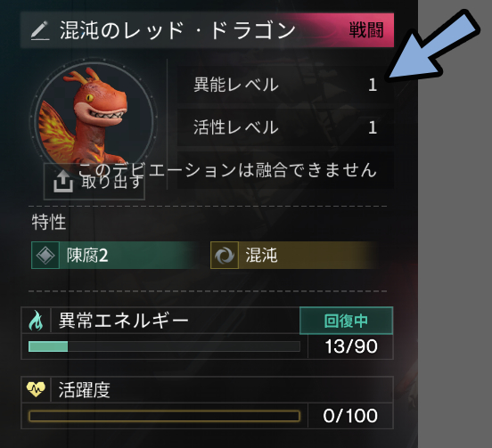Click the 特性 section heading
This screenshot has height=448, width=492.
[49, 222]
